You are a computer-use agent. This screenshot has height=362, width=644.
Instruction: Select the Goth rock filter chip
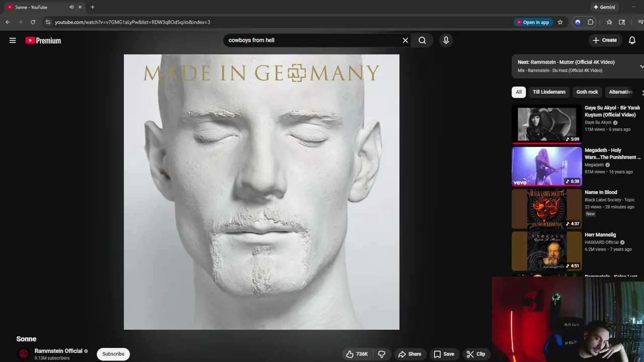tap(587, 92)
